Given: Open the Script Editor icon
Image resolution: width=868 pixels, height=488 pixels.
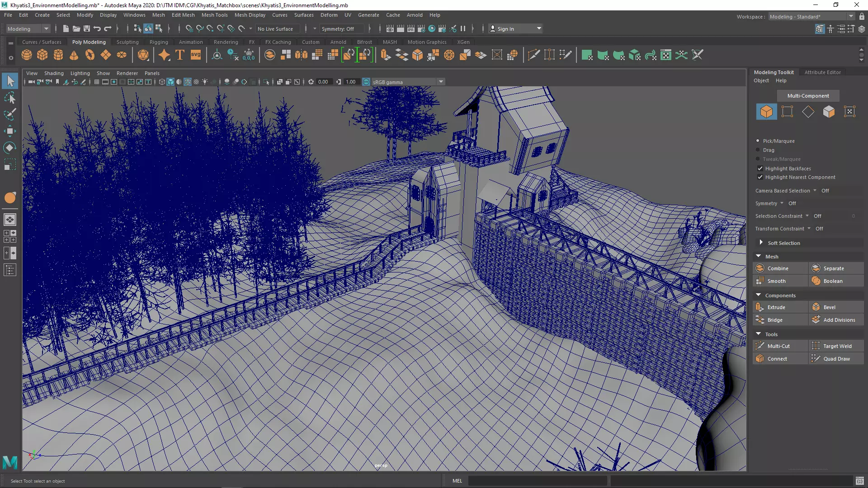Looking at the screenshot, I should point(859,481).
